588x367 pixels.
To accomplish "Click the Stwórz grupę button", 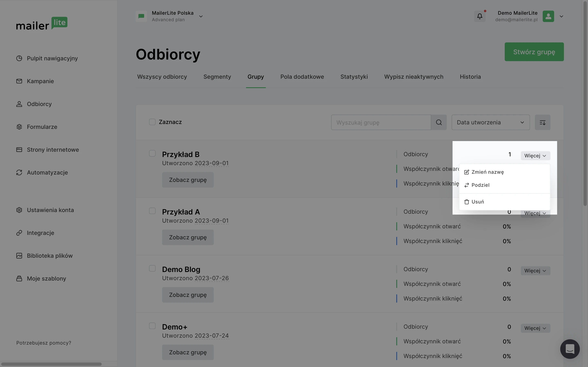I will [x=534, y=52].
